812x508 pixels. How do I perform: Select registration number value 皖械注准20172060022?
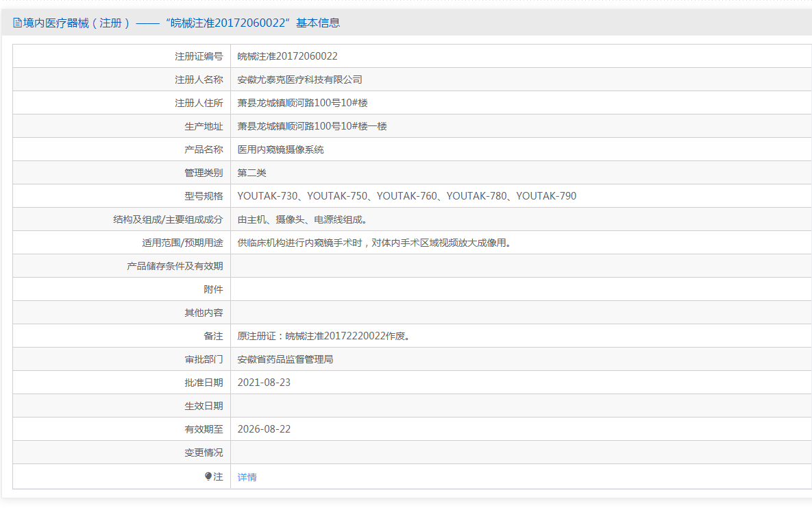click(x=287, y=56)
